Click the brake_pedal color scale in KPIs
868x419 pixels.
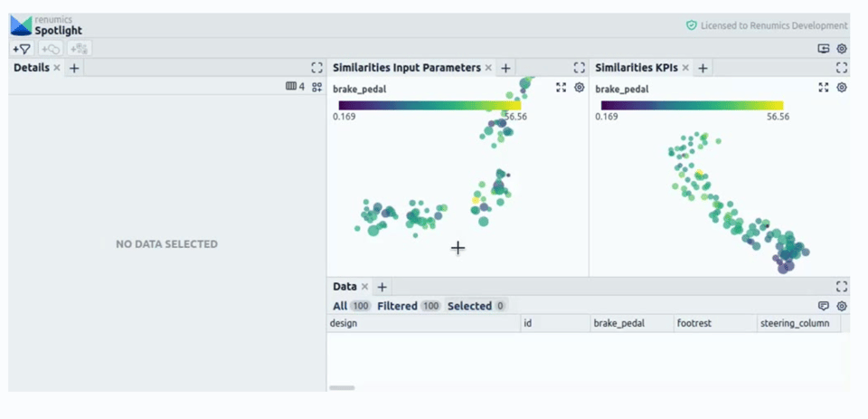click(692, 105)
